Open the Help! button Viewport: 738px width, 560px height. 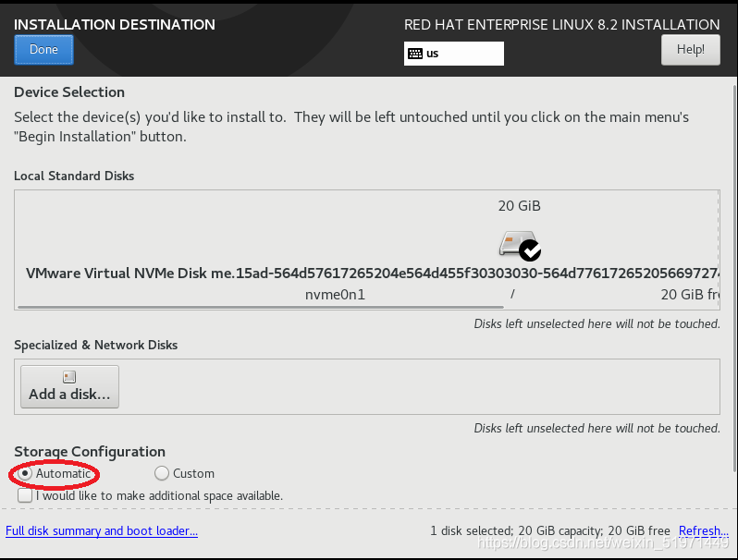[x=690, y=49]
